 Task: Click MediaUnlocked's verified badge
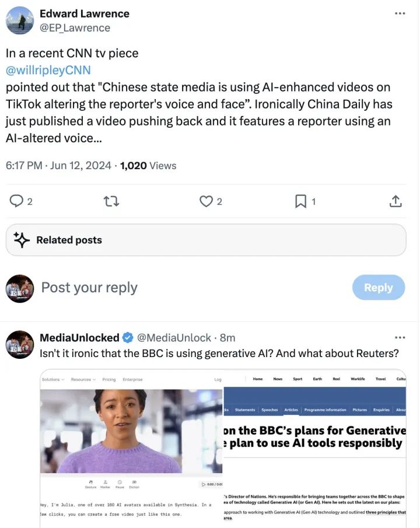128,338
